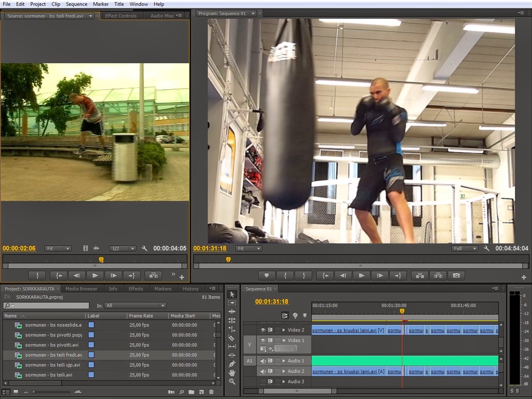The height and width of the screenshot is (399, 532).
Task: Open Source monitor button editor plus
Action: 182,277
